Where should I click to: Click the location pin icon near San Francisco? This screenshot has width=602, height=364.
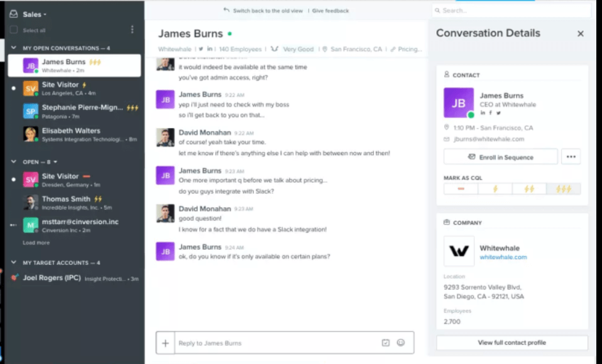pyautogui.click(x=447, y=128)
